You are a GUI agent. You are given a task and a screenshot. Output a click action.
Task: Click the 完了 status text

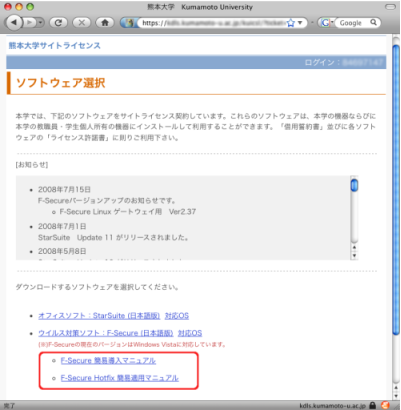[x=9, y=406]
